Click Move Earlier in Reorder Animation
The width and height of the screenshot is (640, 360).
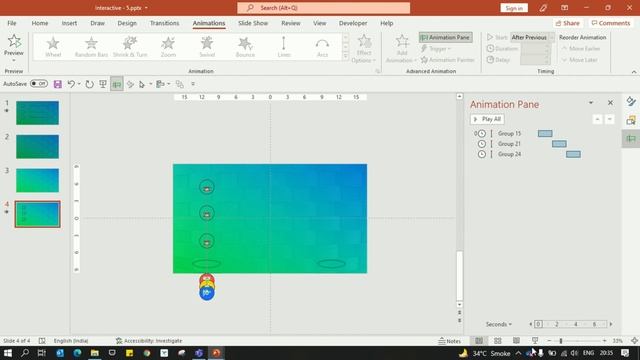click(x=581, y=49)
